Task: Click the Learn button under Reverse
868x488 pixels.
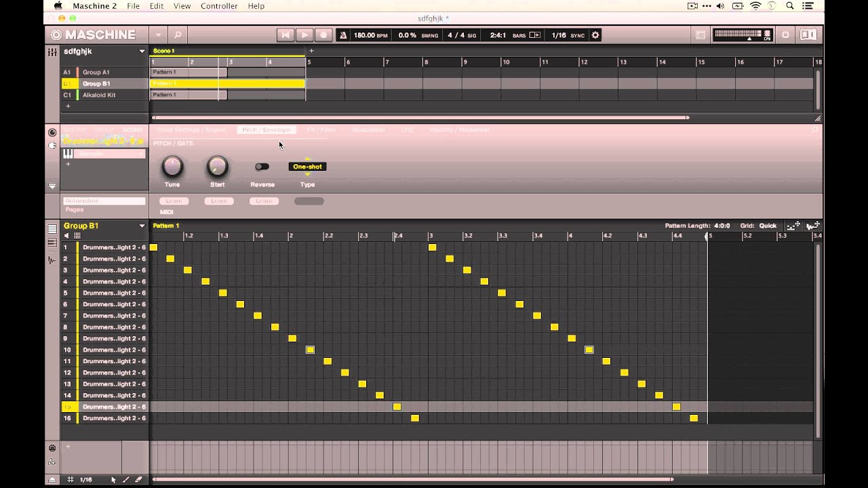Action: 264,201
